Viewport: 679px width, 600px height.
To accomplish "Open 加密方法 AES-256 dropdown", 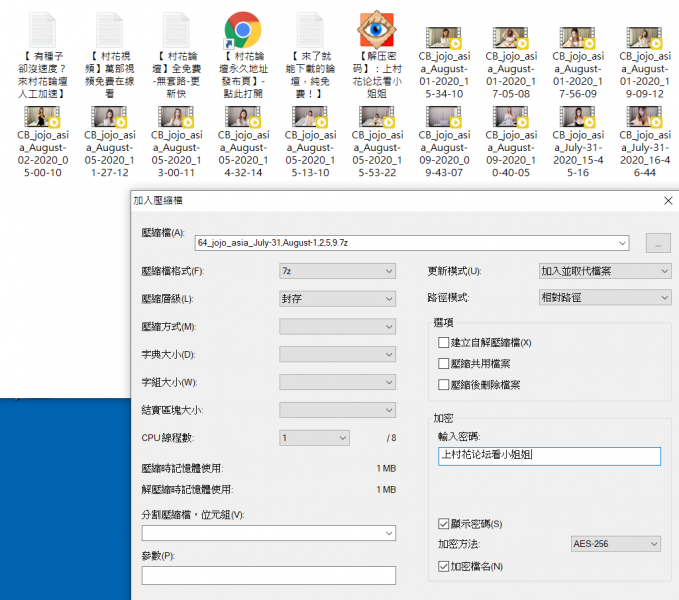I will 615,544.
